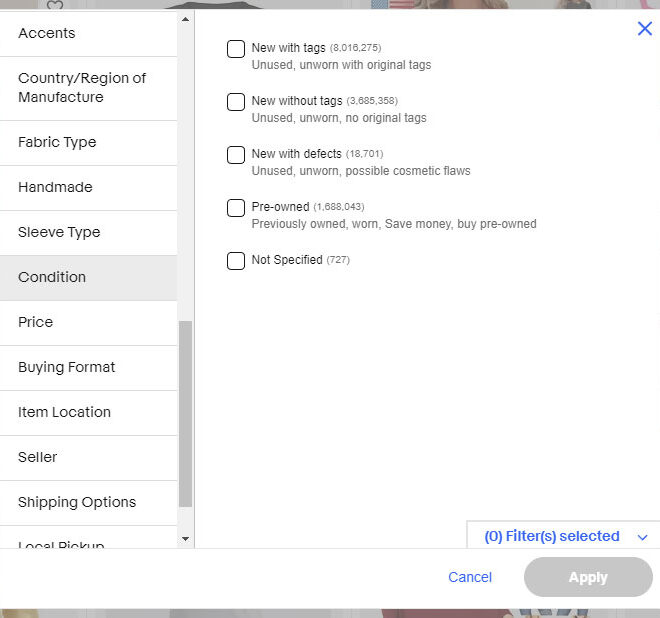The width and height of the screenshot is (660, 618).
Task: Click the sidebar vertical scrollbar thumb
Action: [185, 415]
